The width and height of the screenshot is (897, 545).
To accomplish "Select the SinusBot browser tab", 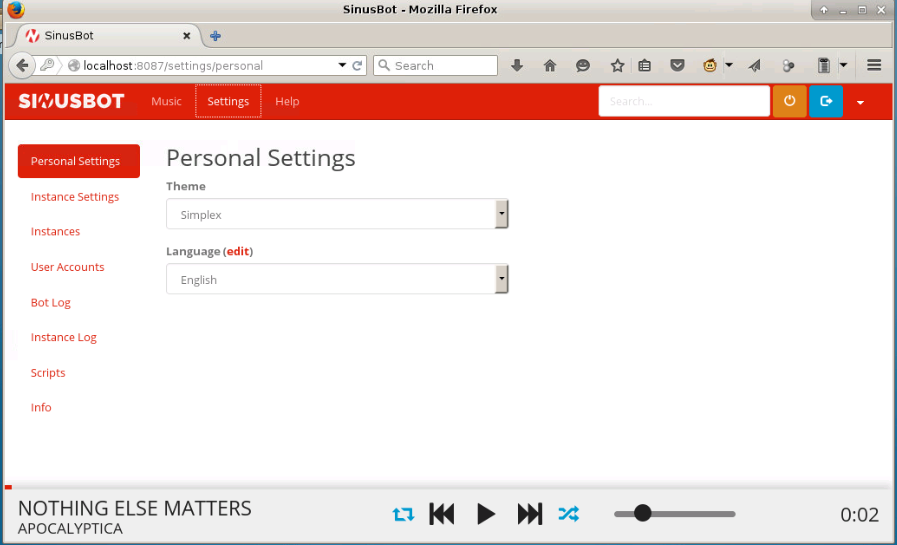I will [x=109, y=35].
